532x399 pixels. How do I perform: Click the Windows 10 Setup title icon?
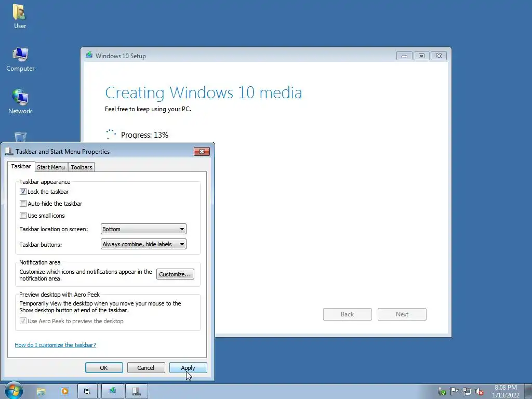tap(89, 55)
